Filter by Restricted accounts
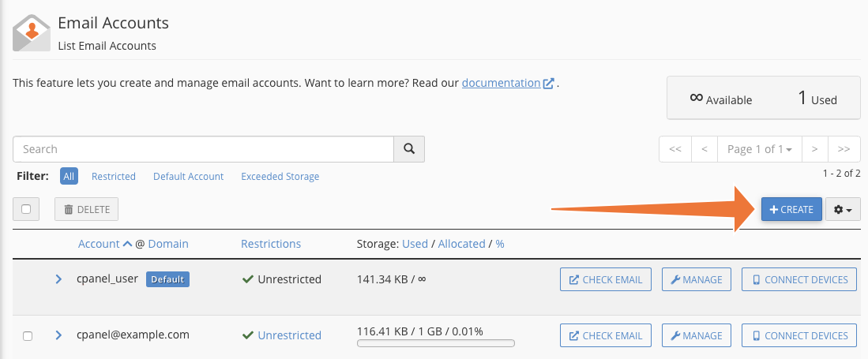The image size is (868, 359). (x=114, y=177)
